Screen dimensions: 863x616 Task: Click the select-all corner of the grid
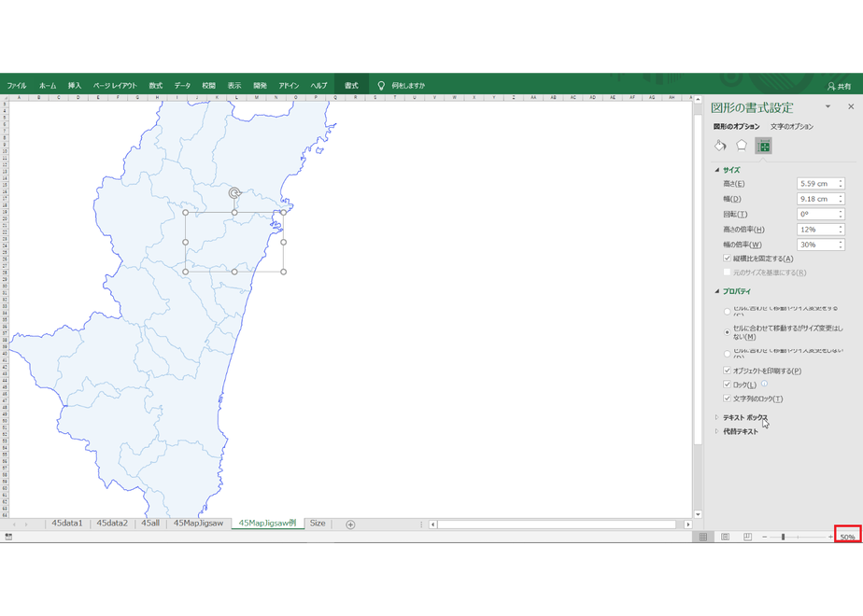tap(5, 98)
